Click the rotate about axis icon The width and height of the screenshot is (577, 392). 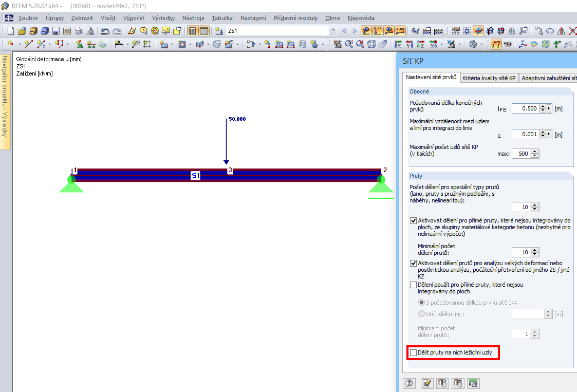tap(550, 31)
